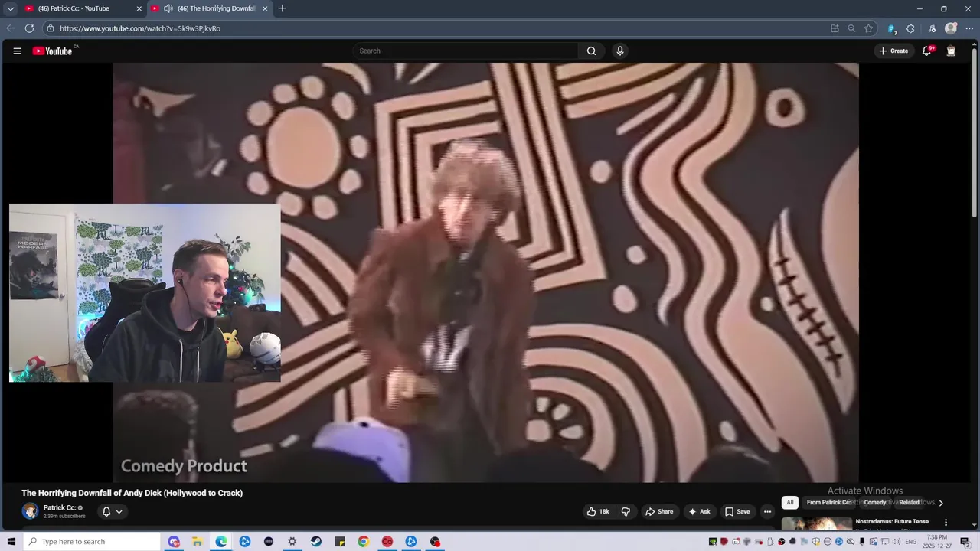Image resolution: width=980 pixels, height=551 pixels.
Task: Select the Related filter chip
Action: (x=909, y=502)
